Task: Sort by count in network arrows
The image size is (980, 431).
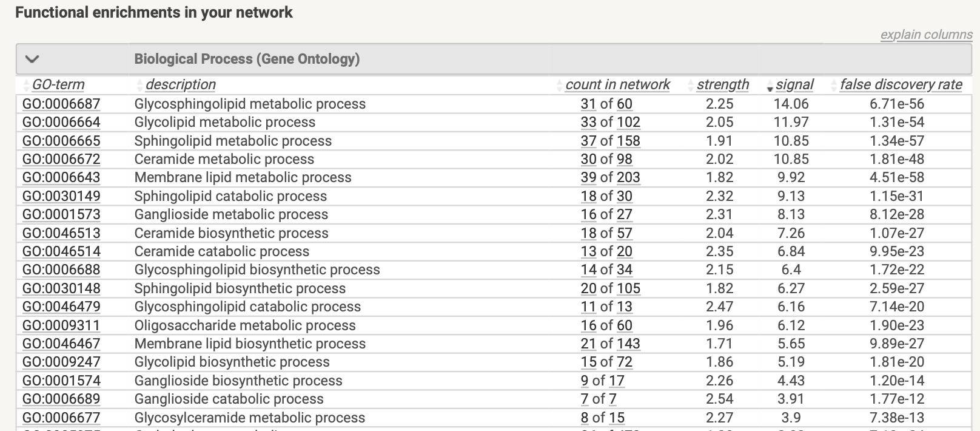Action: point(560,85)
